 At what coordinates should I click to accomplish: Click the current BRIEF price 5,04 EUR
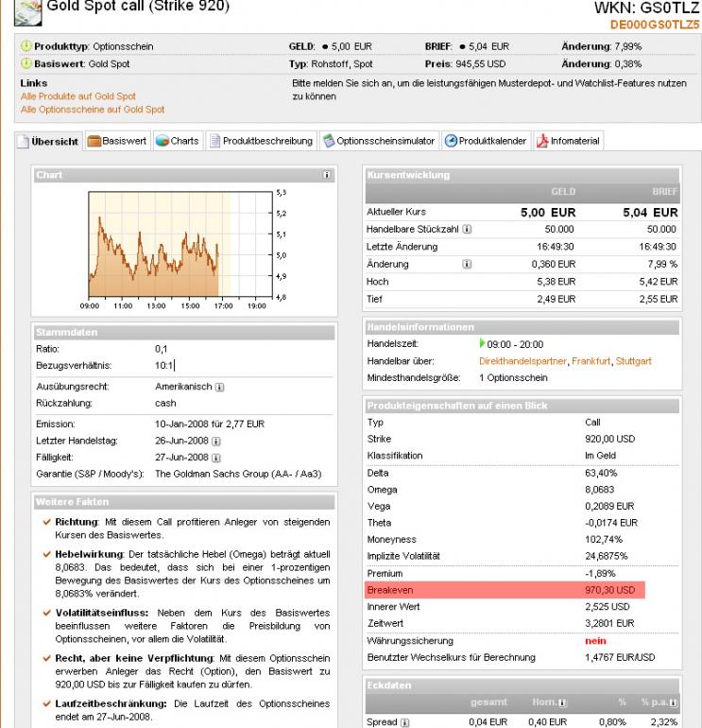point(650,213)
